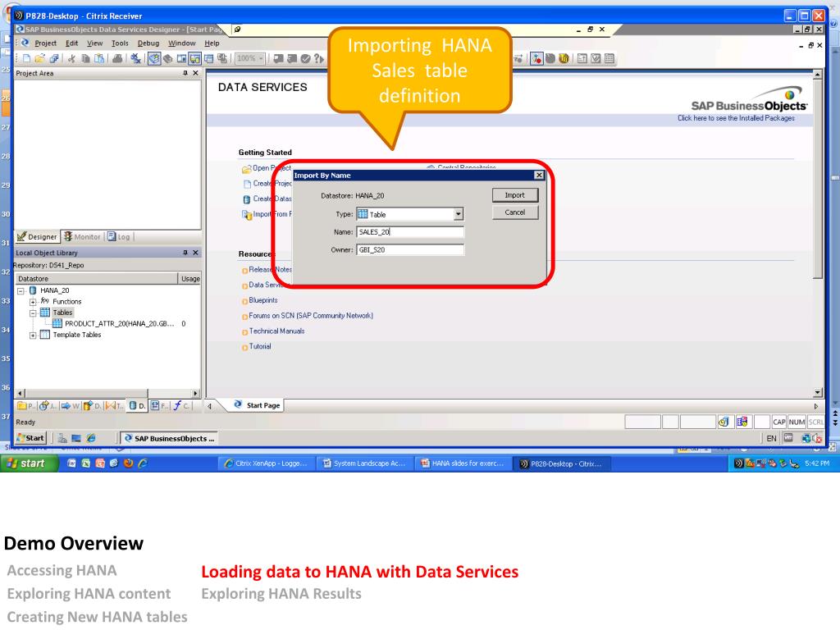The image size is (840, 630).
Task: Select the PRODUCT_ATTR_20 table entry
Action: click(120, 323)
